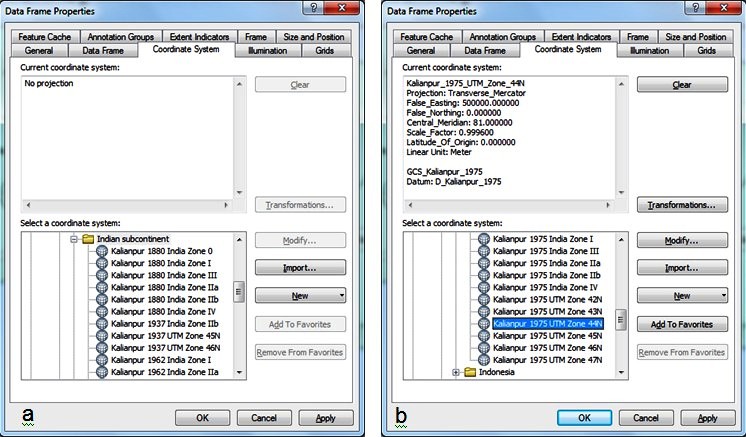Click globe icon beside Kalianpur 1975 India Zone IV
Image resolution: width=746 pixels, height=437 pixels.
(x=484, y=287)
